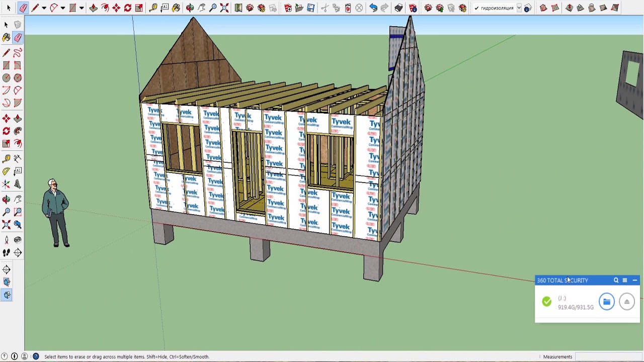Open Add Location map tool
Screen dimensions: 644x362
click(238, 8)
